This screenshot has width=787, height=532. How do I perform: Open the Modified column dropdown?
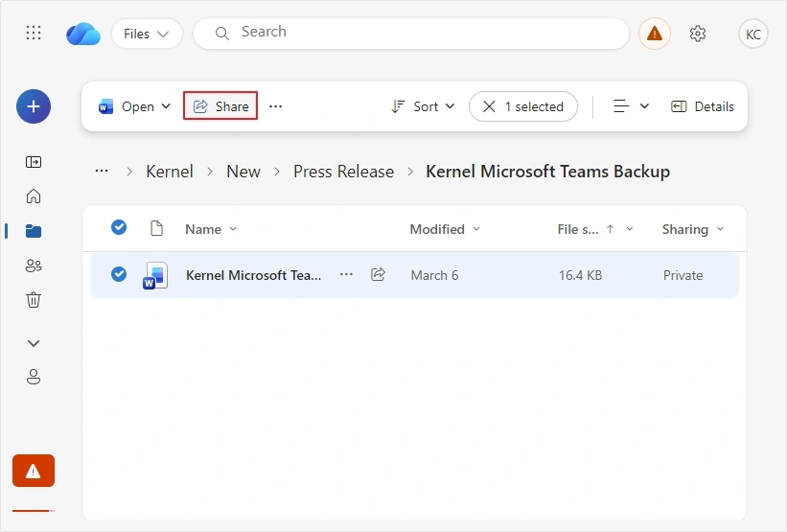(x=476, y=229)
